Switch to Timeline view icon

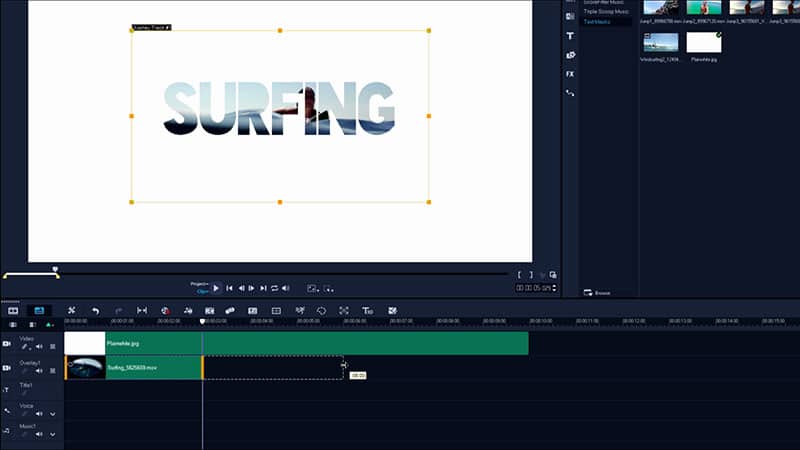39,311
